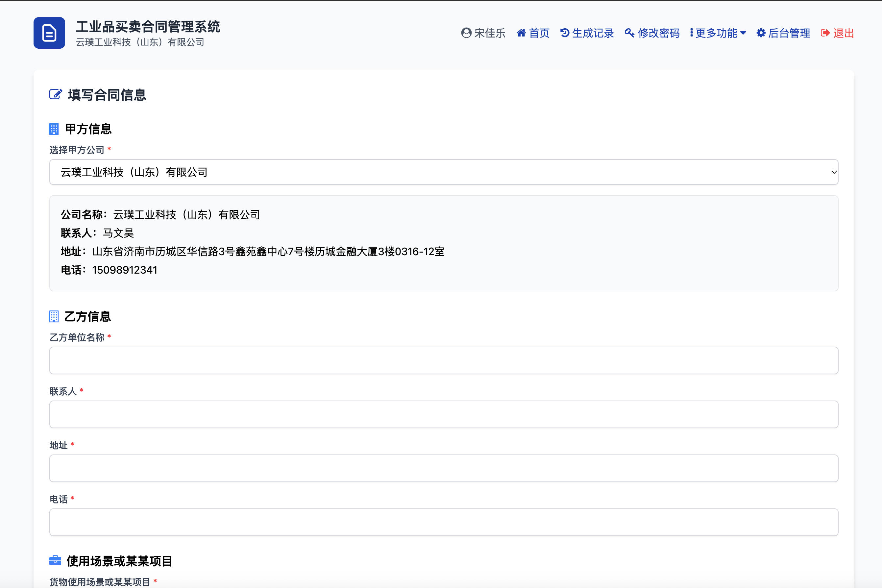The image size is (882, 588).
Task: Open 后台管理 admin link
Action: [x=783, y=33]
